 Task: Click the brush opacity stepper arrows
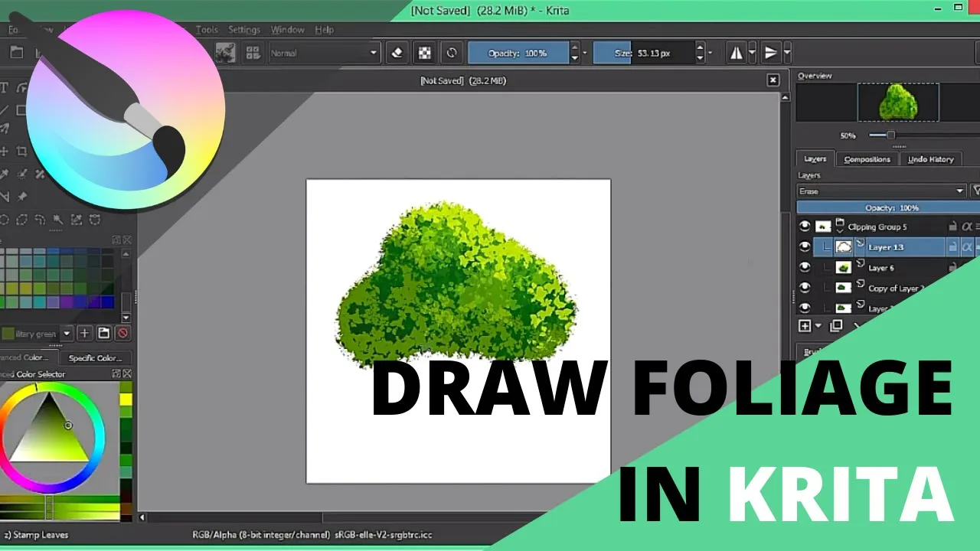click(574, 53)
